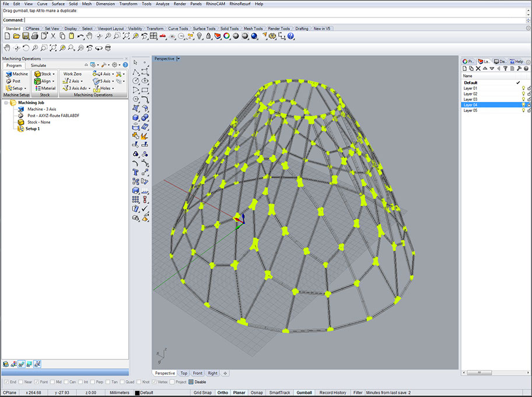Toggle the Near osnap checkbox

pos(21,382)
